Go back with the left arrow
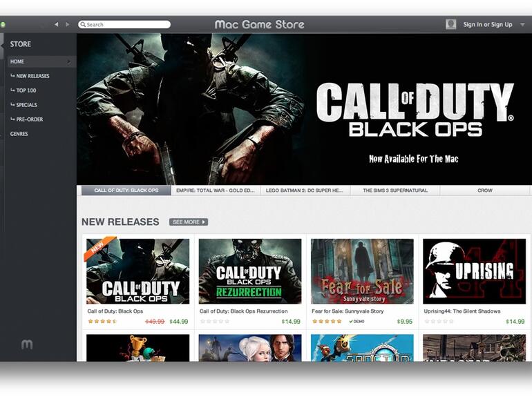 (x=57, y=24)
